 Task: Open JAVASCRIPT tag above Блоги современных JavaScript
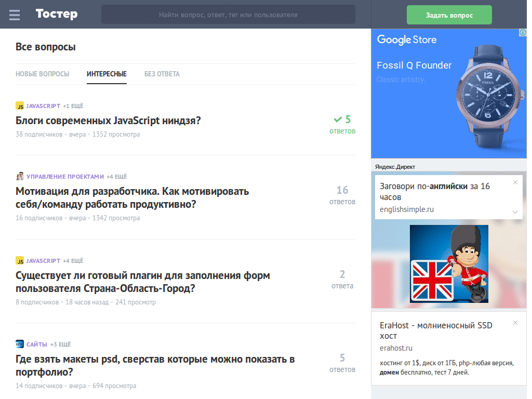point(43,106)
